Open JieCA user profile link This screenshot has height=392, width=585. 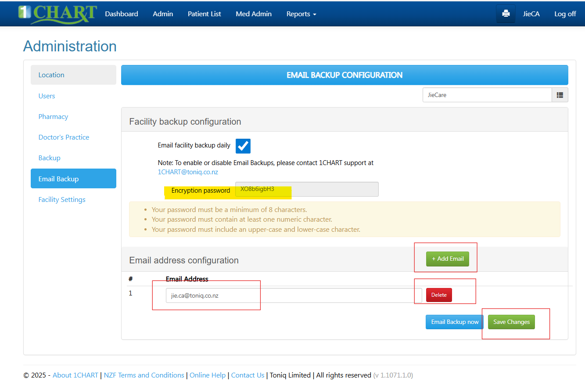531,14
